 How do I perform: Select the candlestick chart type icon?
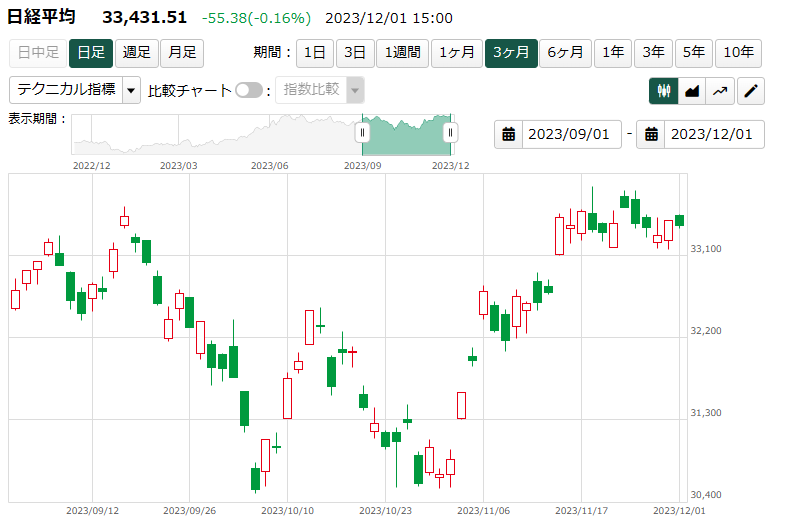coord(663,91)
